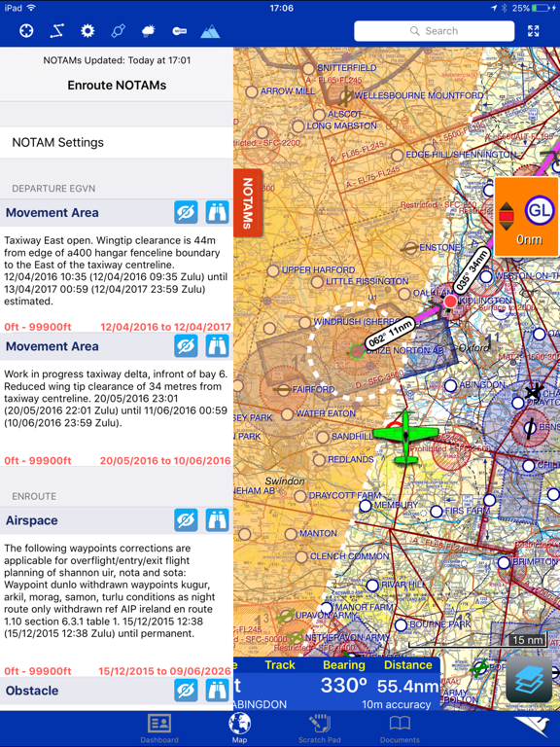Tap the red Kidlington waypoint dot
Image resolution: width=560 pixels, height=747 pixels.
[450, 302]
